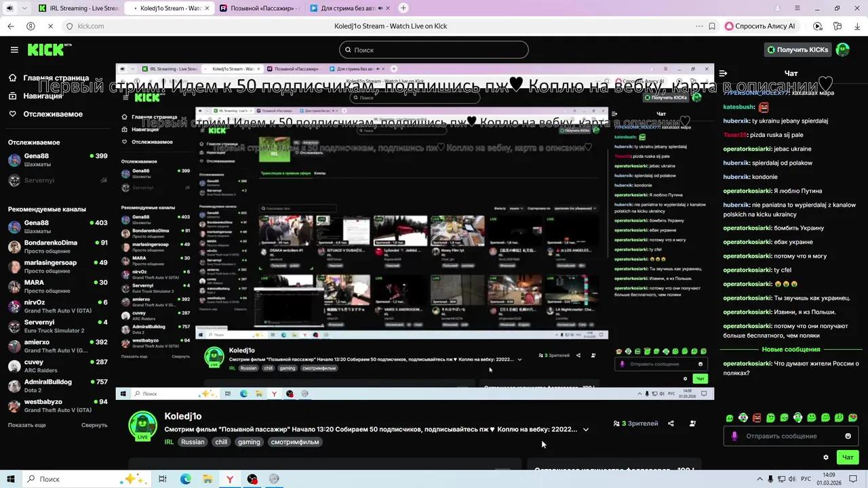Collapse chat with the arrow icon
Viewport: 868px width, 488px height.
[724, 73]
